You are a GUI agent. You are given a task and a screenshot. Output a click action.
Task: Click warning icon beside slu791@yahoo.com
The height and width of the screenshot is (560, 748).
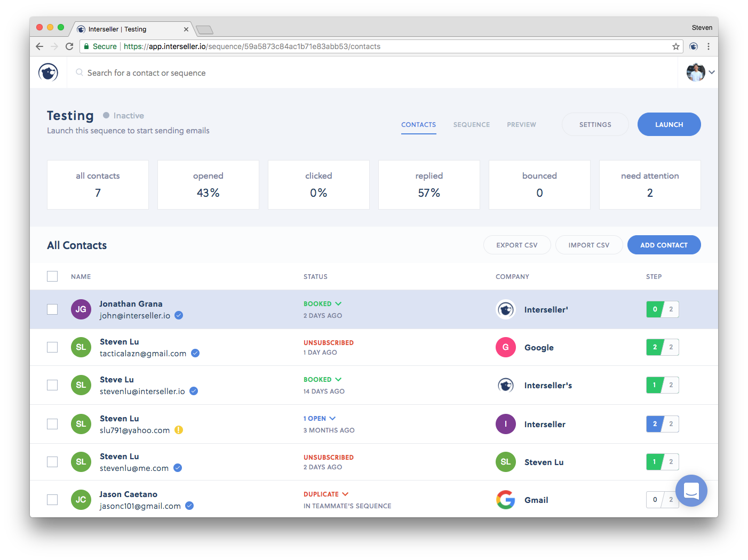179,430
